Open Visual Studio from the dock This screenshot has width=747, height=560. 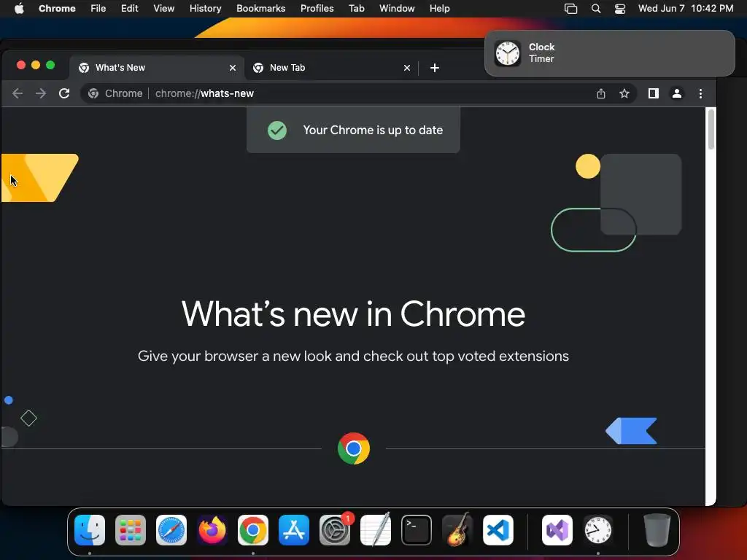pos(557,530)
